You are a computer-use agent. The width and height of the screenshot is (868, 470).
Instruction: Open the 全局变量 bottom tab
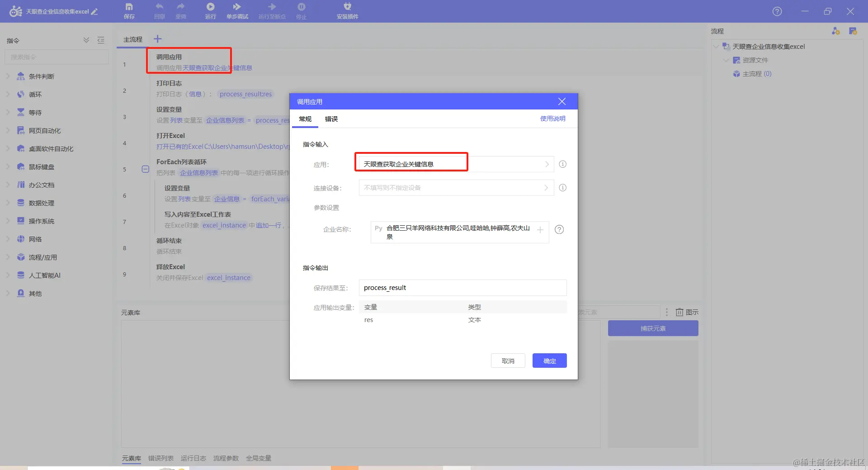[259, 458]
